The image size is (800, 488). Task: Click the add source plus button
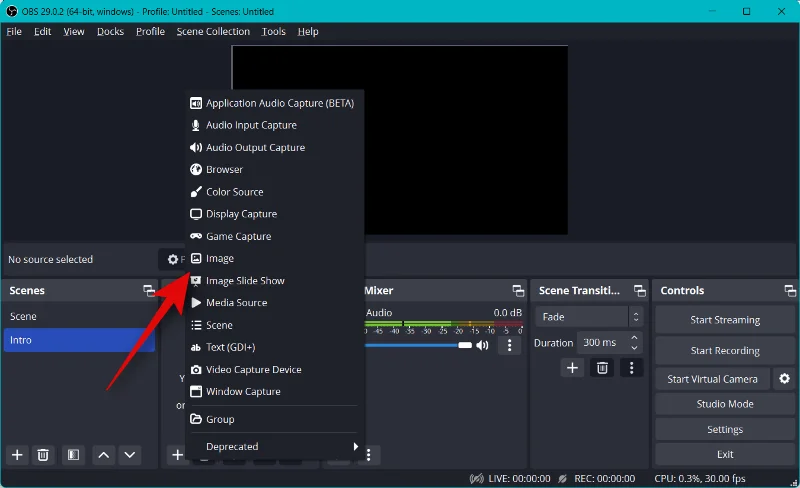tap(177, 454)
